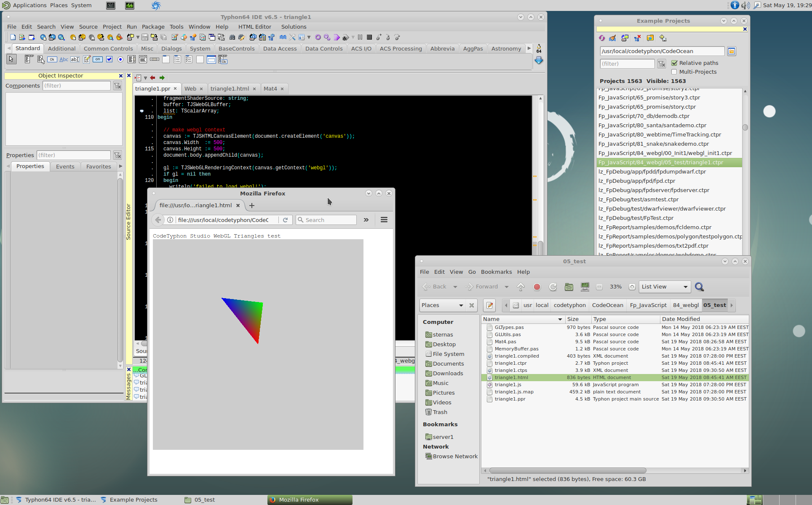
Task: Open the Firefox hamburger menu
Action: 384,220
